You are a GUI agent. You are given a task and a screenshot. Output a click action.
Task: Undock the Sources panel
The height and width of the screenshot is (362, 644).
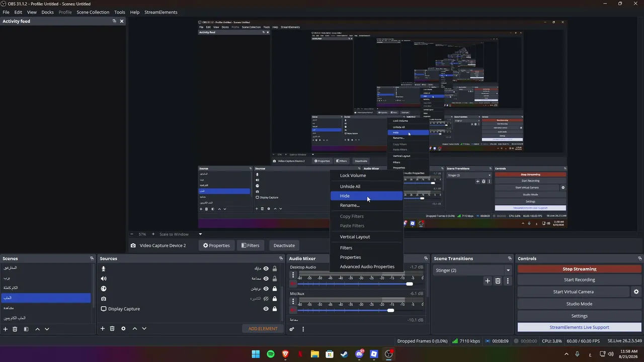(281, 258)
